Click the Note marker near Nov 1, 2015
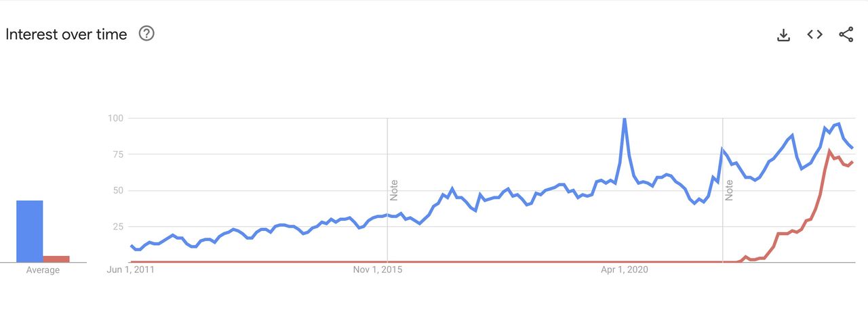Image resolution: width=868 pixels, height=323 pixels. click(x=394, y=190)
